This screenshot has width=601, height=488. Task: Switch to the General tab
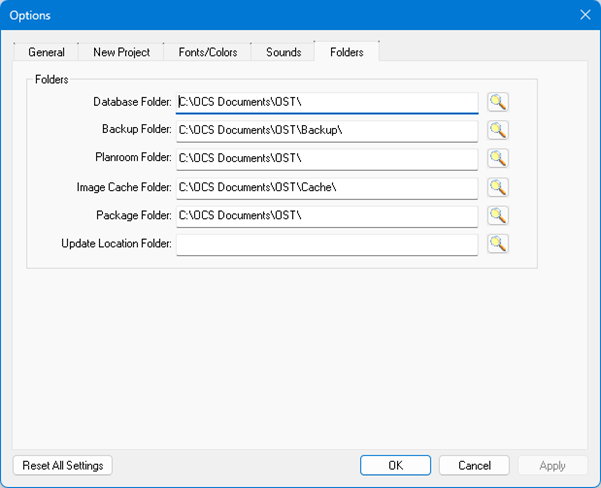tap(46, 52)
